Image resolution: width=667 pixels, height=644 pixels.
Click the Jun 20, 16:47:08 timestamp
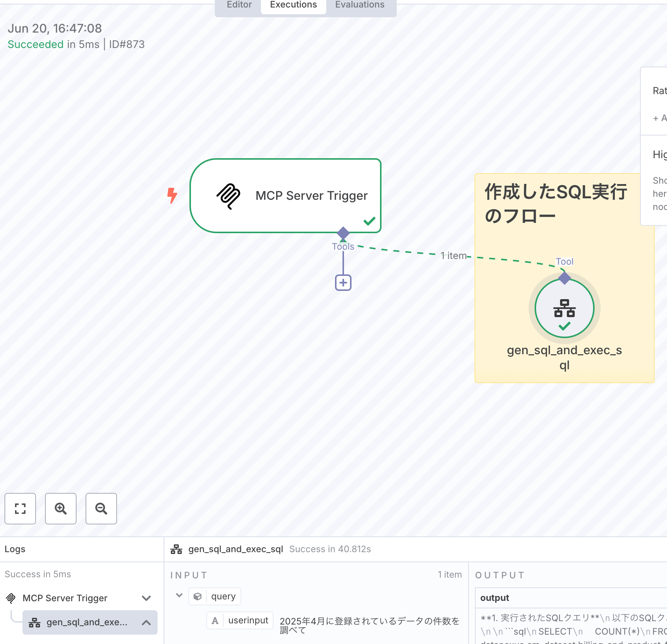[x=55, y=28]
